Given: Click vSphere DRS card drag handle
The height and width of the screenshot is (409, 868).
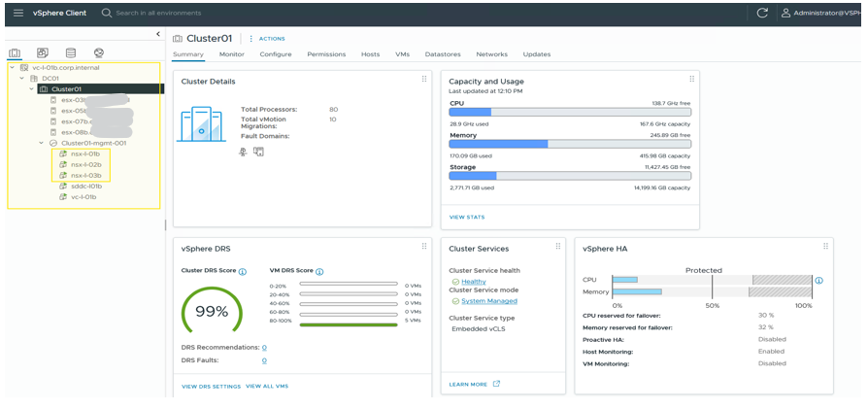Looking at the screenshot, I should click(424, 246).
